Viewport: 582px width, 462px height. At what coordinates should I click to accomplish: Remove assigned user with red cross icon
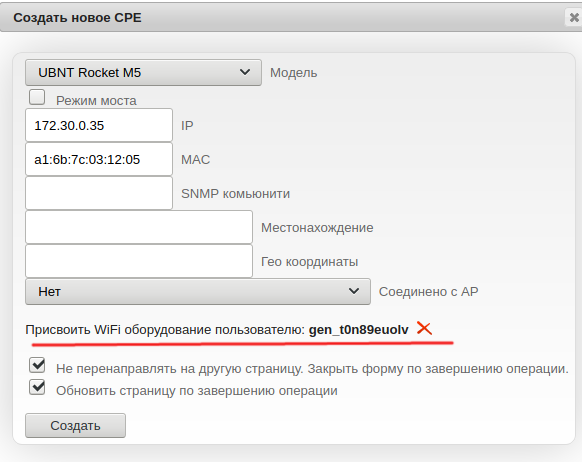424,328
